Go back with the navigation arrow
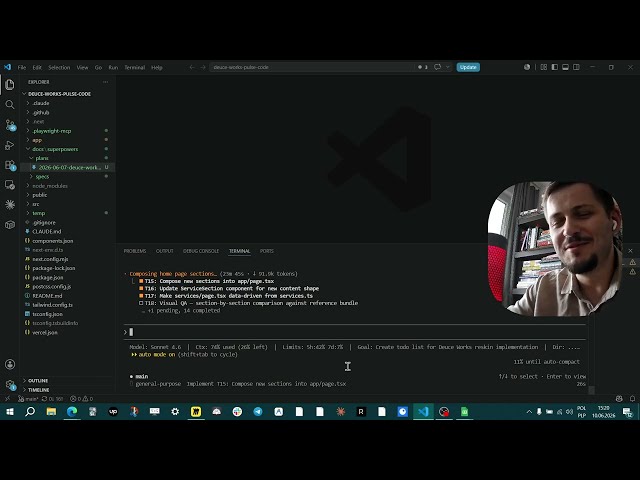 [192, 67]
